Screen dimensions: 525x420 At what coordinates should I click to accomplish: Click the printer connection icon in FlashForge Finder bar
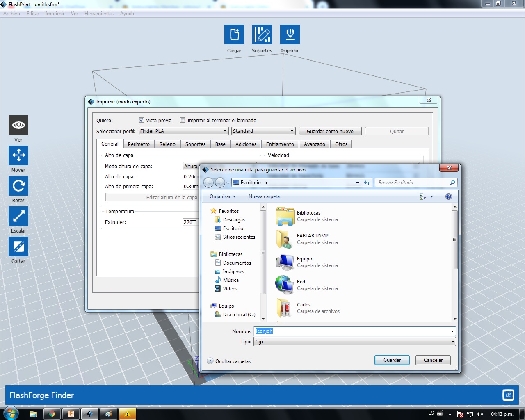click(x=508, y=395)
